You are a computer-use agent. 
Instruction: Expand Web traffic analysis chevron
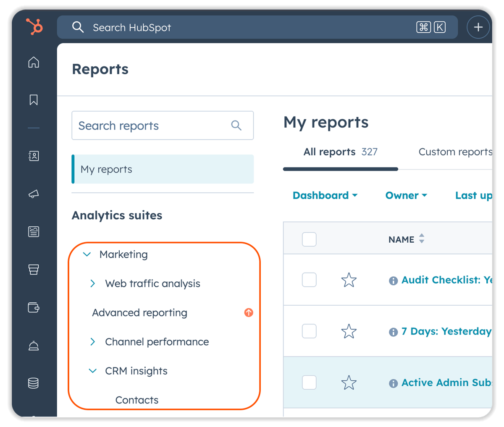[x=93, y=283]
